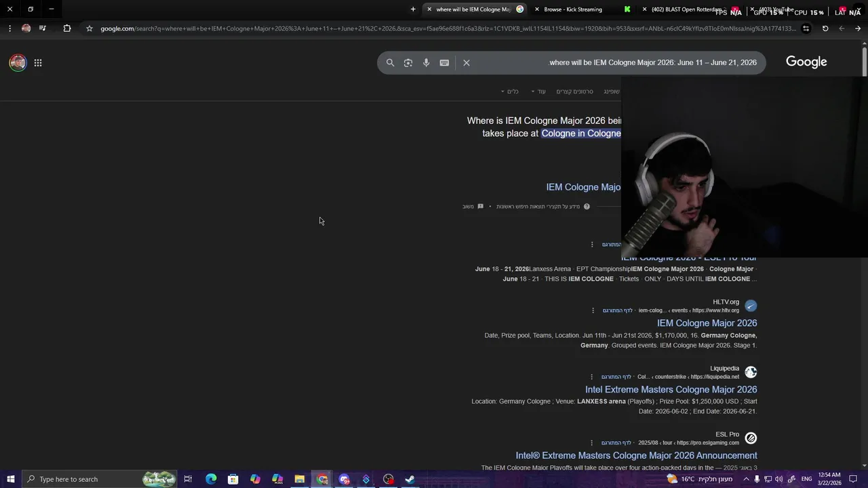Open Microsoft Store from taskbar
Image resolution: width=868 pixels, height=488 pixels.
pos(233,479)
